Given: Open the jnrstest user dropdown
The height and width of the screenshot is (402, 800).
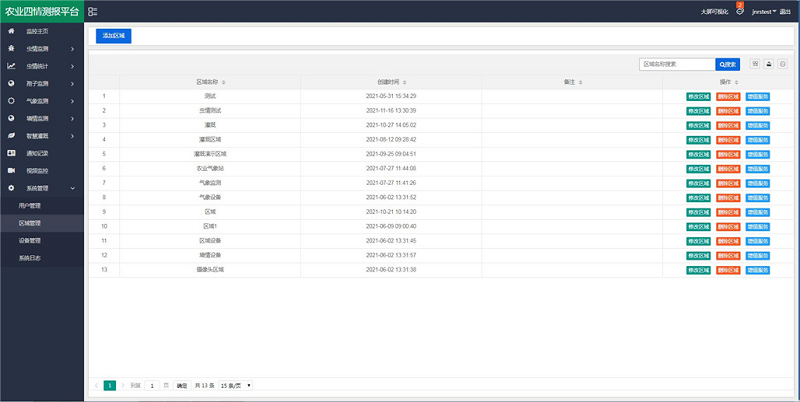Looking at the screenshot, I should coord(764,12).
